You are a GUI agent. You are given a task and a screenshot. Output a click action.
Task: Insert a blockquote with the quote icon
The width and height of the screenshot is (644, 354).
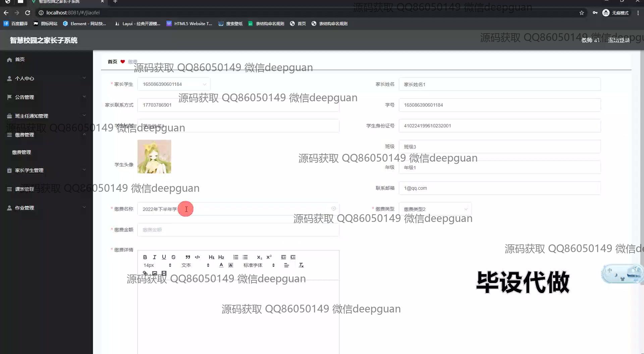(x=188, y=257)
